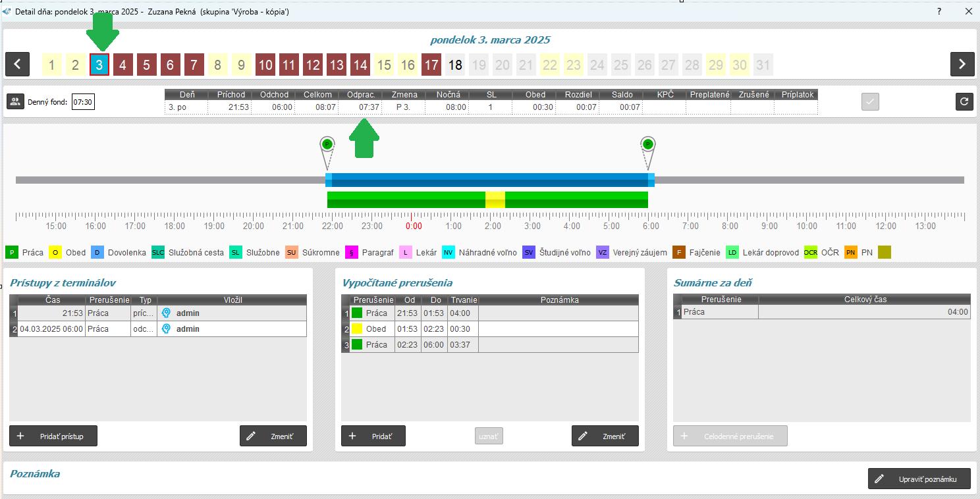980x499 pixels.
Task: Select the PN legend icon
Action: pos(851,252)
